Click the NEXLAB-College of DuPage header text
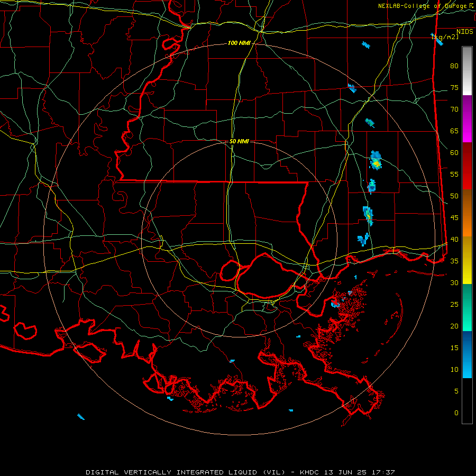The height and width of the screenshot is (476, 476). 423,6
